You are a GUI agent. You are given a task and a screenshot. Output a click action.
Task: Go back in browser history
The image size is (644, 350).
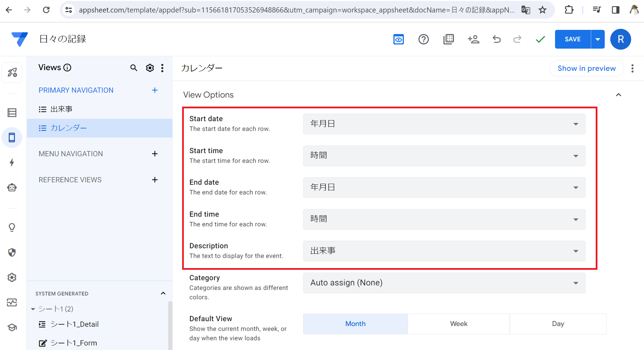click(x=9, y=10)
